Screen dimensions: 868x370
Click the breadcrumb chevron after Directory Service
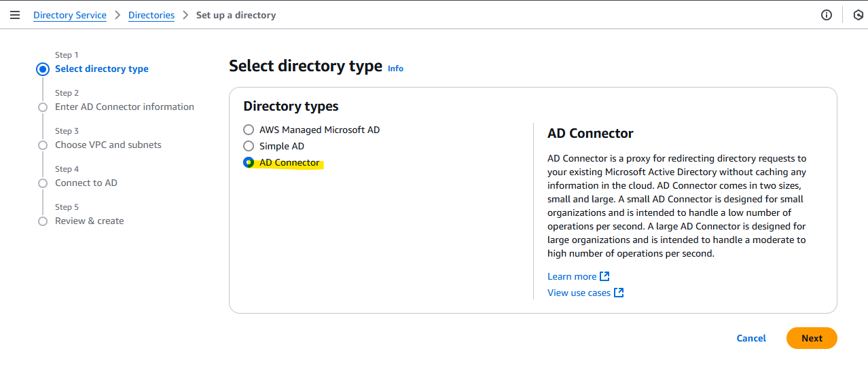(x=117, y=15)
